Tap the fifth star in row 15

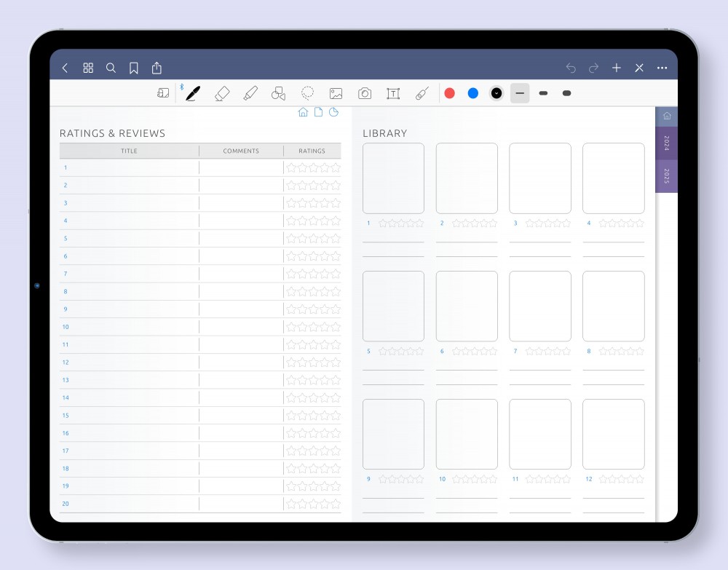click(x=336, y=416)
